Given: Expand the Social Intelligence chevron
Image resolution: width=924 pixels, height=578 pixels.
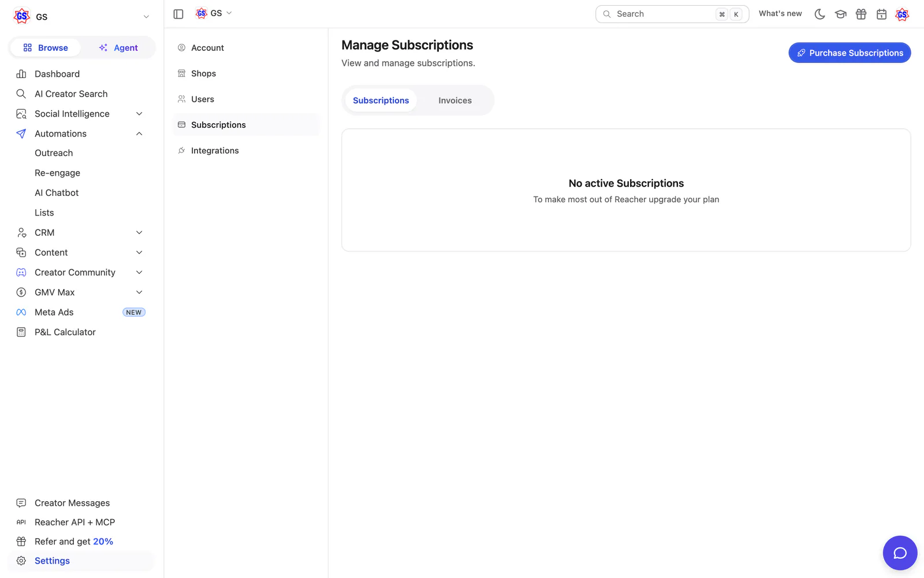Looking at the screenshot, I should pos(139,114).
